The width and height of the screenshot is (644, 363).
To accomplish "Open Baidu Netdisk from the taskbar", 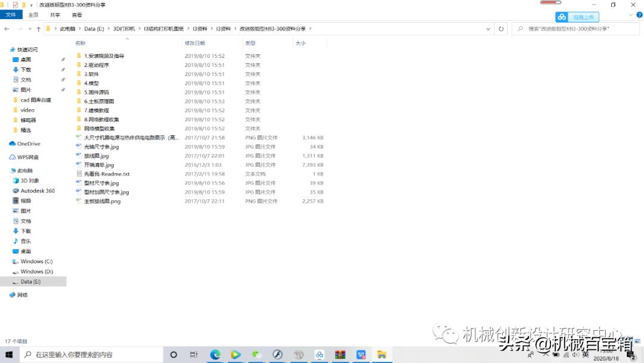I will pos(319,354).
